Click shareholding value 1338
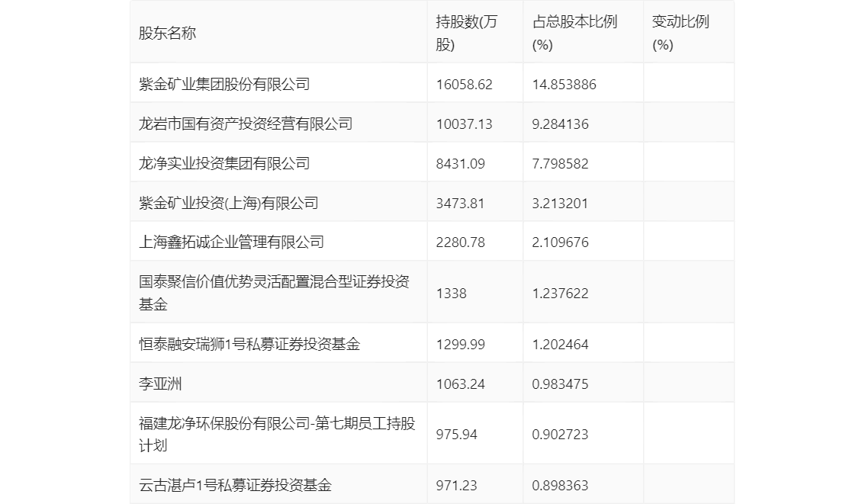The height and width of the screenshot is (504, 865). (x=452, y=294)
